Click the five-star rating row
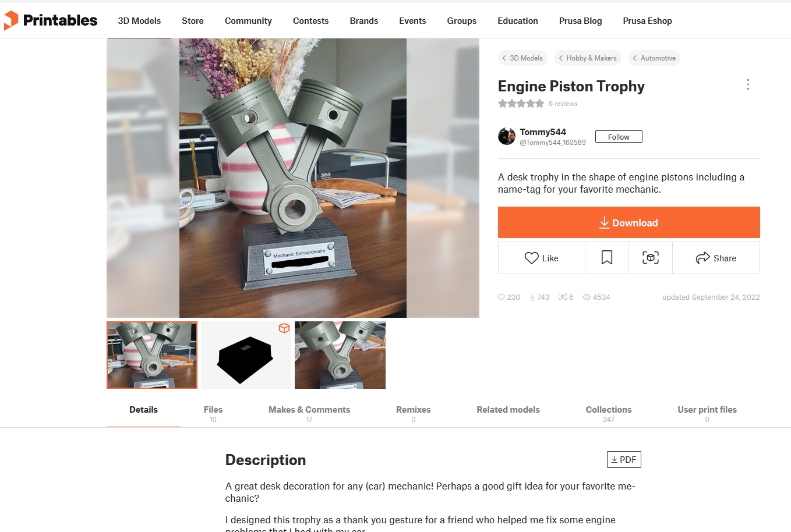This screenshot has width=791, height=532. click(x=521, y=104)
